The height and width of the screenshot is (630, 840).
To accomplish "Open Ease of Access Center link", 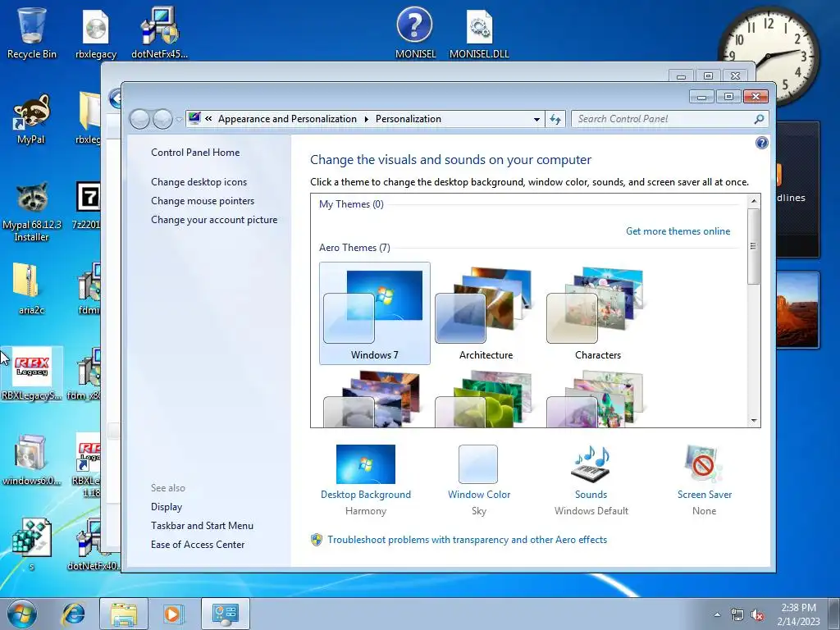I will coord(198,545).
